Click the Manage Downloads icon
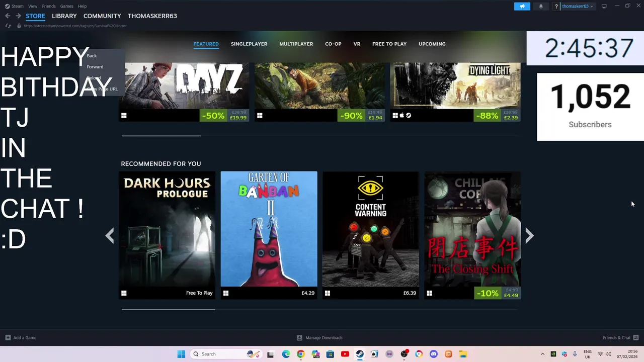The image size is (644, 362). coord(299,338)
